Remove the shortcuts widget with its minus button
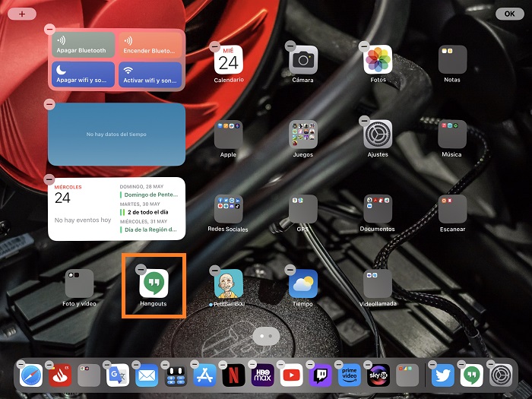 [49, 30]
